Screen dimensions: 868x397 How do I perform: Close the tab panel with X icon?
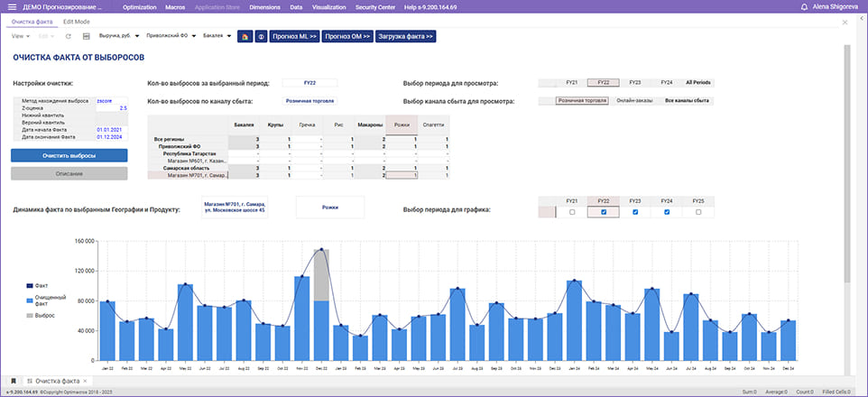(x=844, y=21)
